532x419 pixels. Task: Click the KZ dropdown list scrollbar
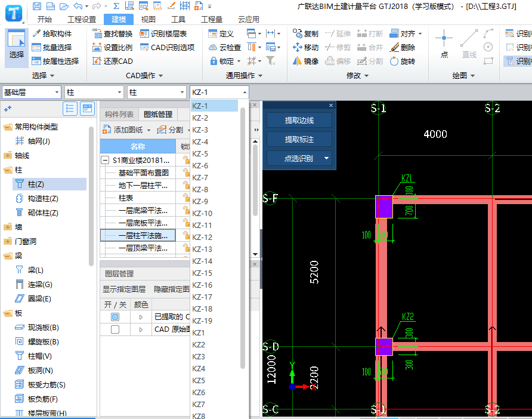[x=242, y=238]
